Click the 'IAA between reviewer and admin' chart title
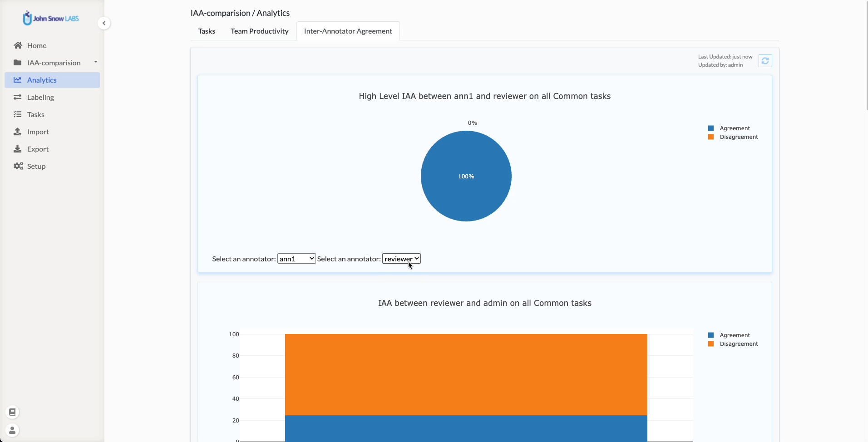Viewport: 868px width, 442px height. click(484, 303)
